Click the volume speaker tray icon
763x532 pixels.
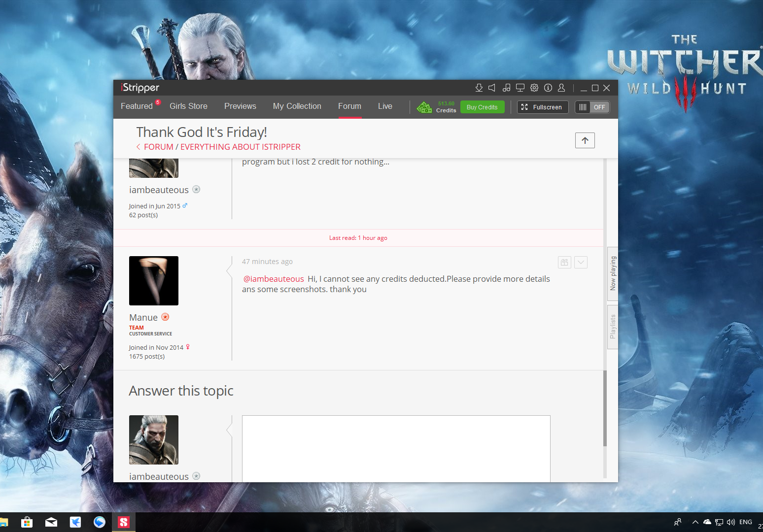pos(731,522)
